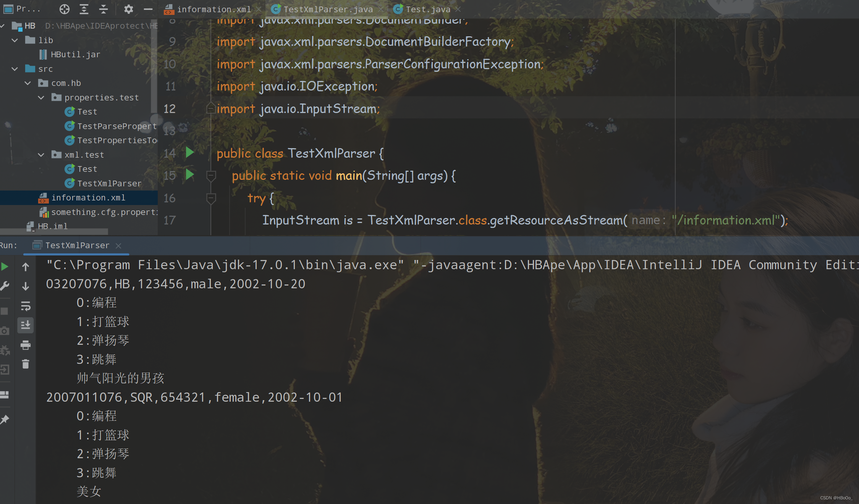The image size is (859, 504).
Task: Toggle soft-wrap in console output
Action: [26, 306]
